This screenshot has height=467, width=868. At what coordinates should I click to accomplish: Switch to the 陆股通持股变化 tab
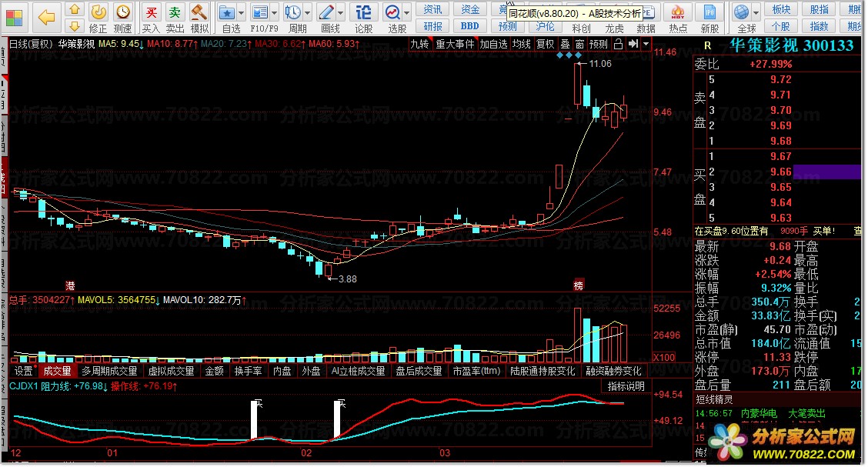[x=543, y=371]
